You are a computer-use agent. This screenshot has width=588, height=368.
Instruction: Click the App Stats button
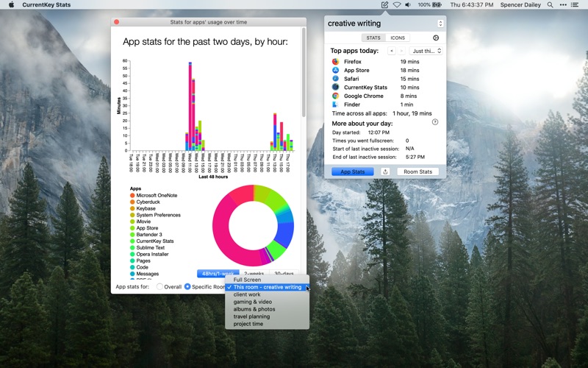tap(353, 171)
